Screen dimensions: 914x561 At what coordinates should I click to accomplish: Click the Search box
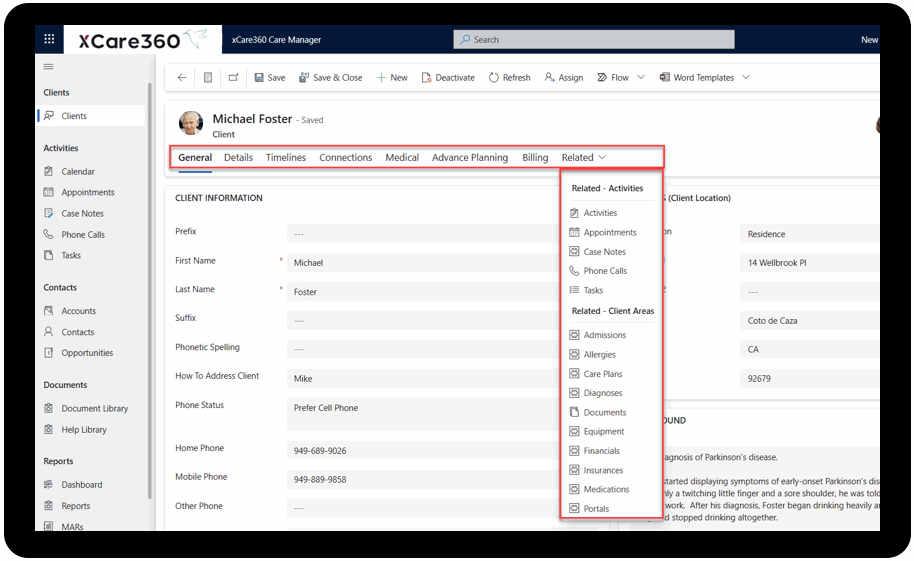coord(593,40)
